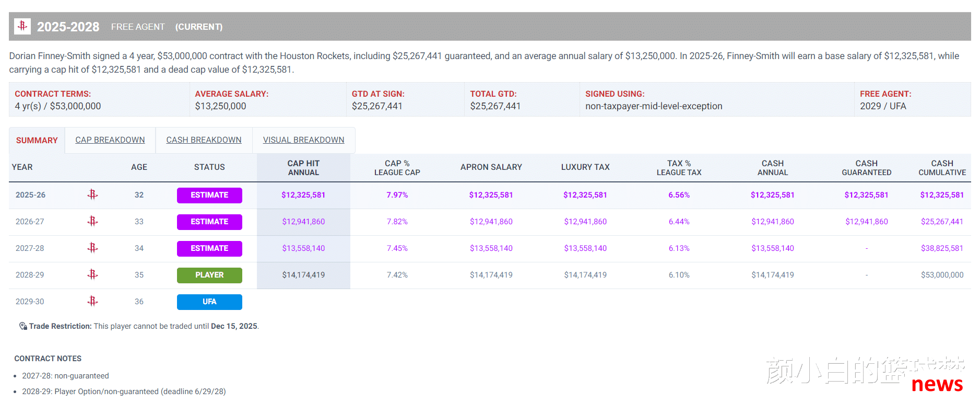
Task: Click the 2027-28 cap hit $13,558,140
Action: (303, 248)
